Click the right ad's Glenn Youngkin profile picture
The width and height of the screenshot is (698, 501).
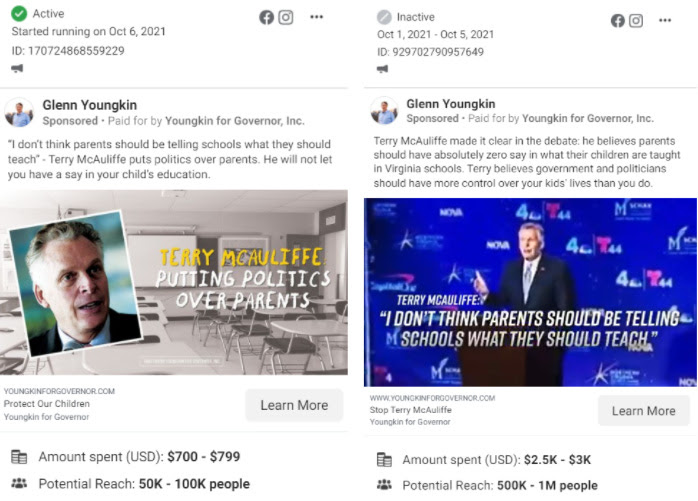click(x=384, y=110)
